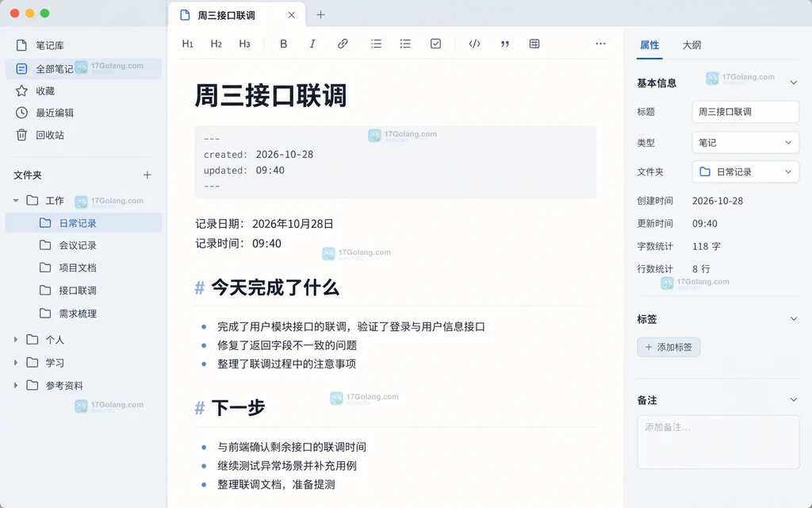Click the bullet 整理了联调过程中的注意事项
The height and width of the screenshot is (508, 812).
286,364
